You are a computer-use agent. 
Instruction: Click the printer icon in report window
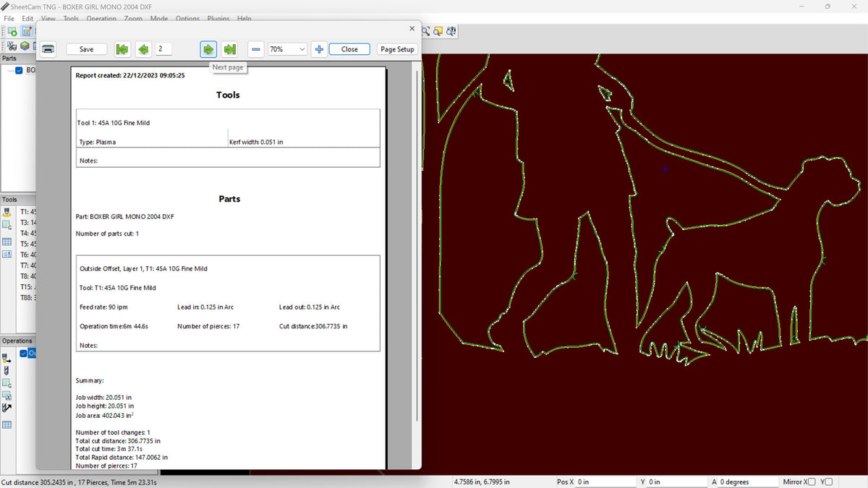(x=48, y=49)
